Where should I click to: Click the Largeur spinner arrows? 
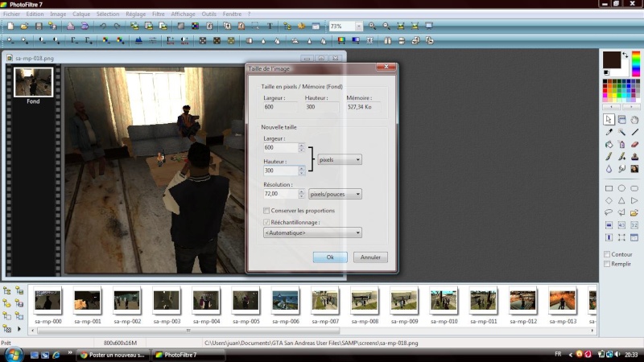click(301, 148)
